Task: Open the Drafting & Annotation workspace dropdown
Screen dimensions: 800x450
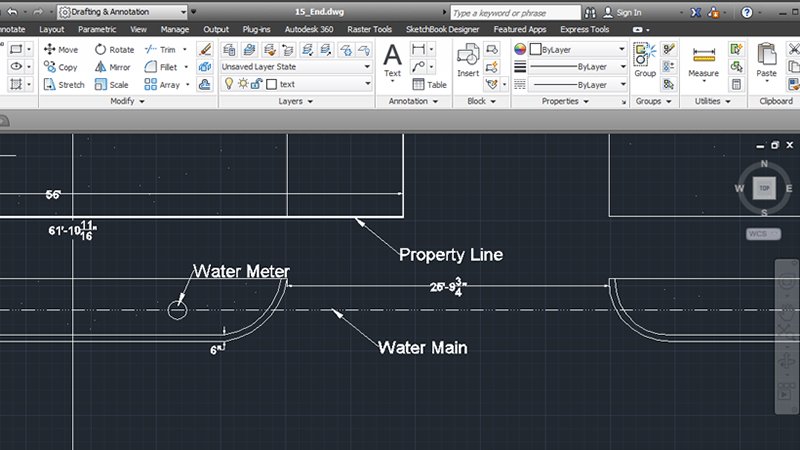Action: click(122, 12)
